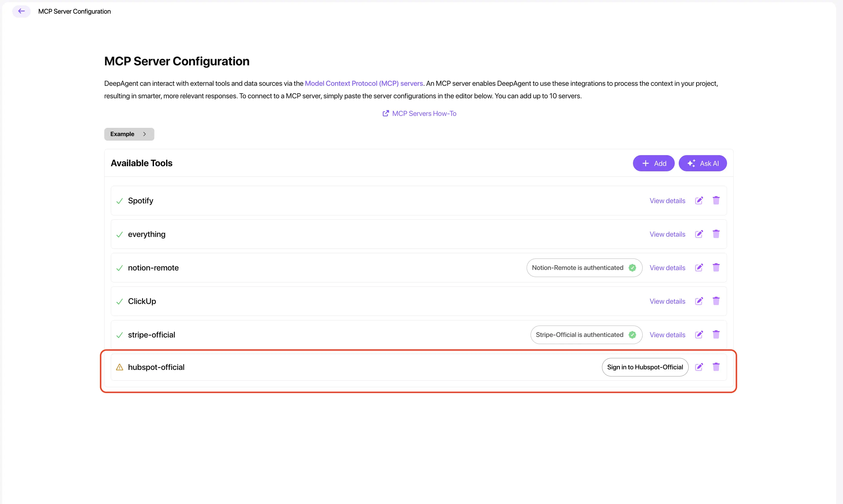Delete the hubspot-official server
Screen dimensions: 843x504
(716, 367)
